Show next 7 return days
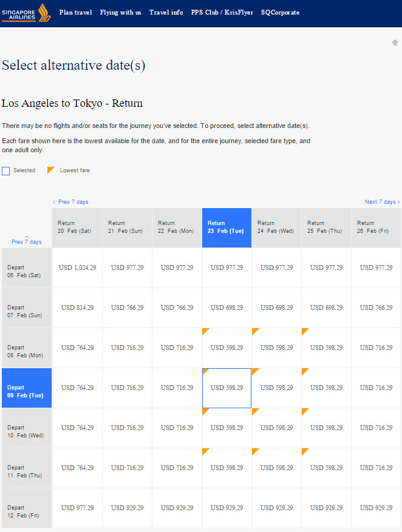 point(383,202)
